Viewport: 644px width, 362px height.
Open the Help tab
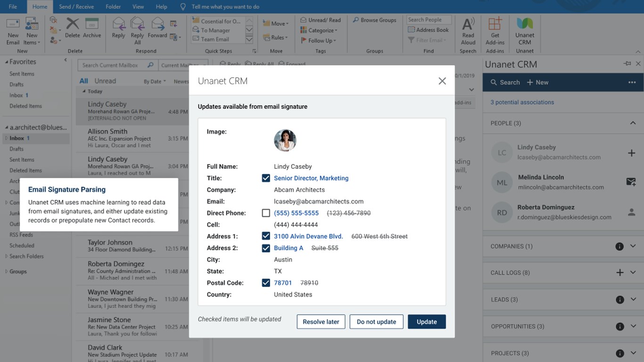tap(161, 7)
